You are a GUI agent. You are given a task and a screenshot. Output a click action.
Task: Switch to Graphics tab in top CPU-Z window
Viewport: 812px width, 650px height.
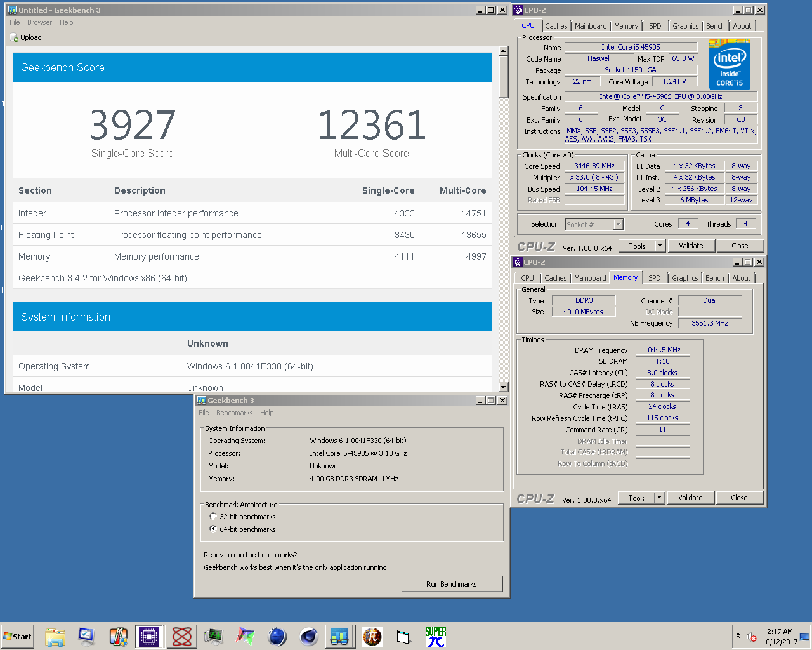(x=686, y=26)
